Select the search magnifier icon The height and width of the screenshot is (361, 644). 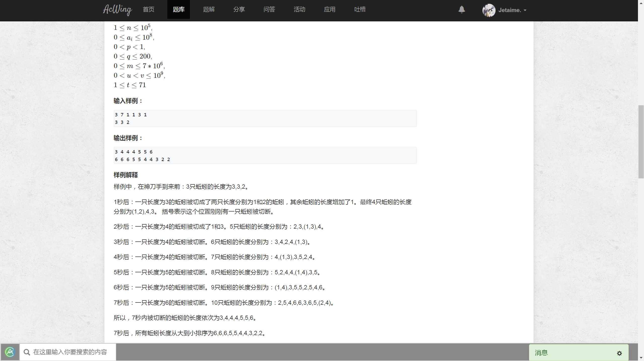click(x=27, y=352)
